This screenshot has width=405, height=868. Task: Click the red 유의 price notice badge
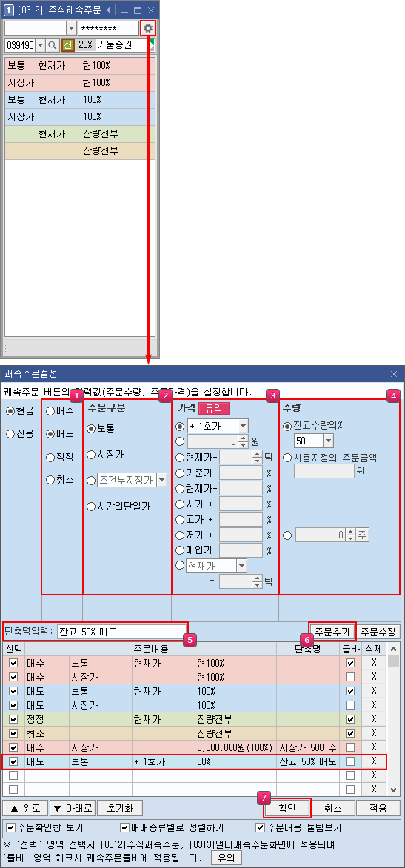pyautogui.click(x=213, y=408)
